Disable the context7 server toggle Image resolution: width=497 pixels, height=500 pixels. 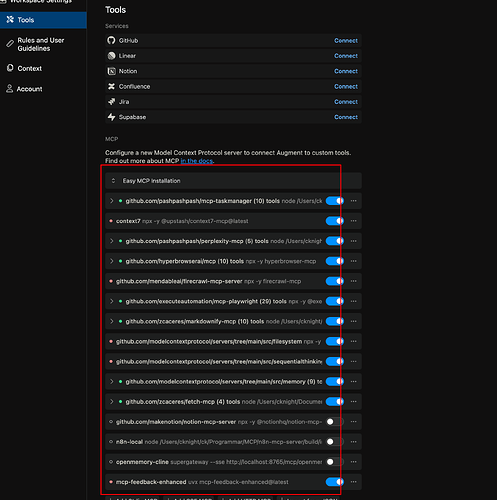click(x=335, y=221)
